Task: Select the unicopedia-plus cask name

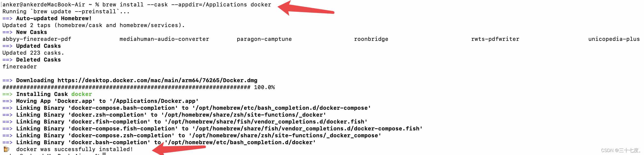Action: [x=614, y=39]
